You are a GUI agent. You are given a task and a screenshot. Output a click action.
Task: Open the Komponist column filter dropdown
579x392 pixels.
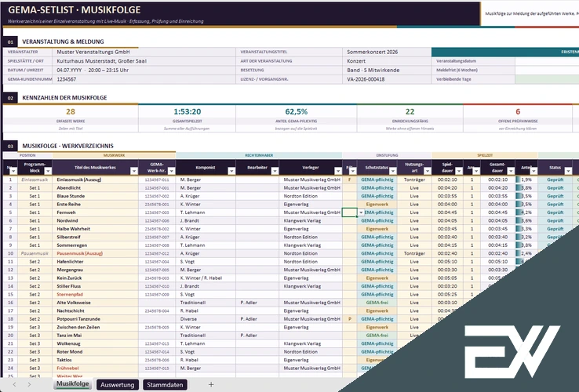click(x=231, y=171)
